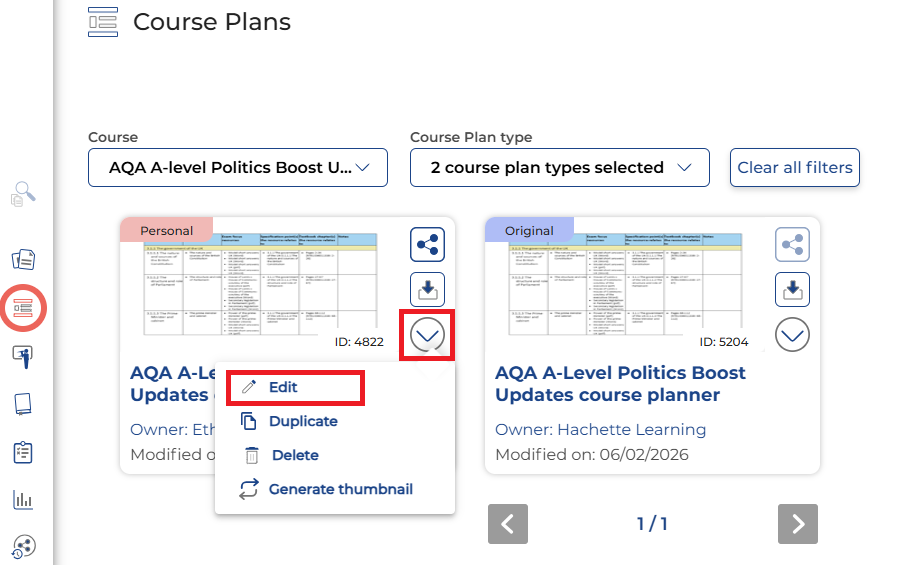This screenshot has width=908, height=565.
Task: Open the presentation board sidebar icon
Action: click(24, 355)
